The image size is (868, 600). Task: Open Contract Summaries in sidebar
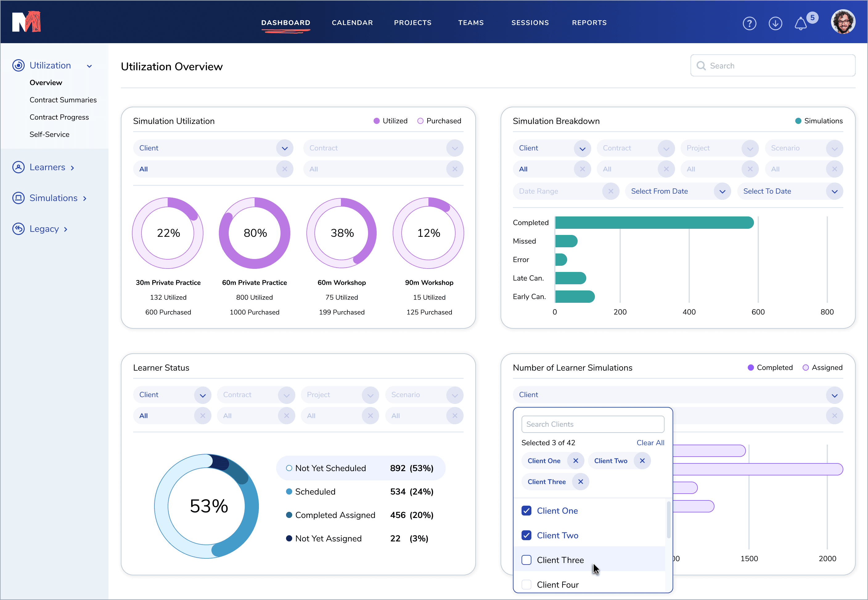point(63,100)
